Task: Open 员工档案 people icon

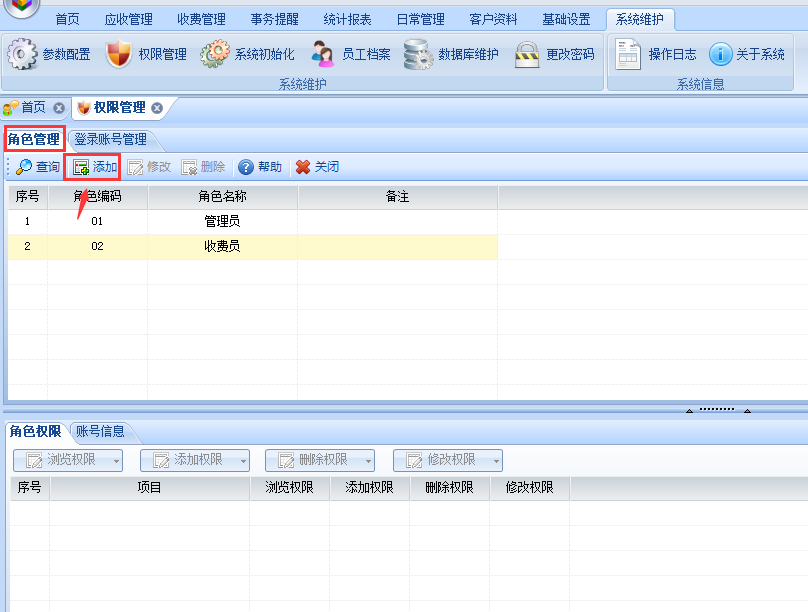Action: click(x=323, y=54)
